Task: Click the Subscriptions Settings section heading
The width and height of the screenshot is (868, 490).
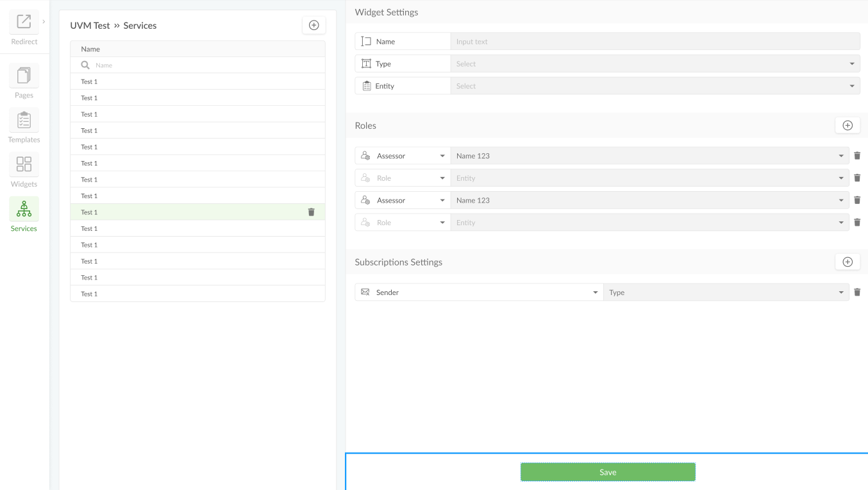Action: (x=399, y=262)
